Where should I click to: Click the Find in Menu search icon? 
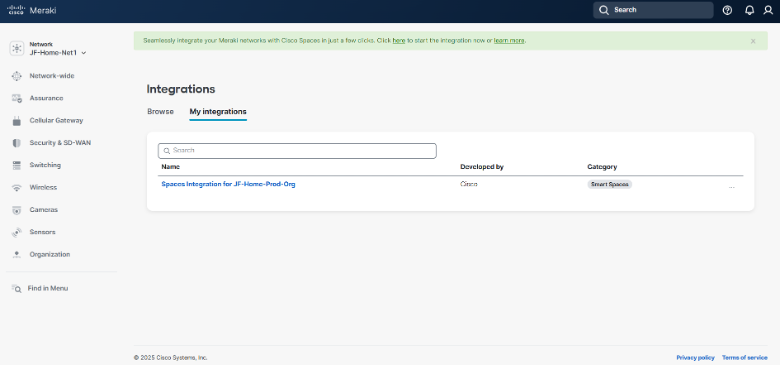tap(16, 288)
